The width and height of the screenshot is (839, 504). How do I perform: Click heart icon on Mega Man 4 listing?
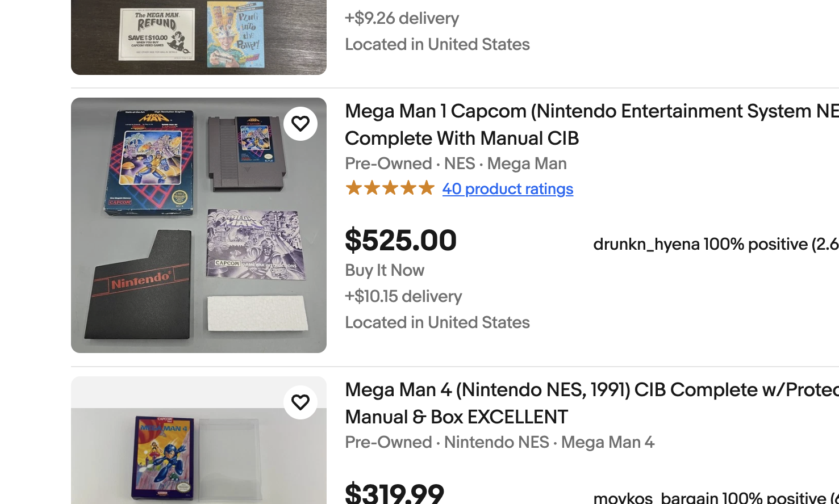[300, 402]
